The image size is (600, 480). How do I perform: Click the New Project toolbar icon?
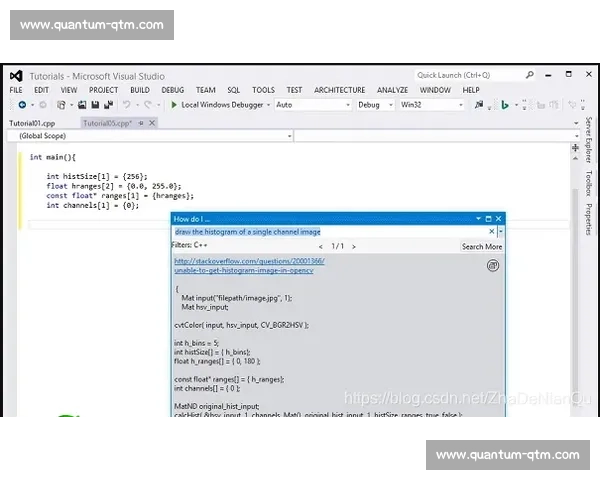(x=61, y=105)
